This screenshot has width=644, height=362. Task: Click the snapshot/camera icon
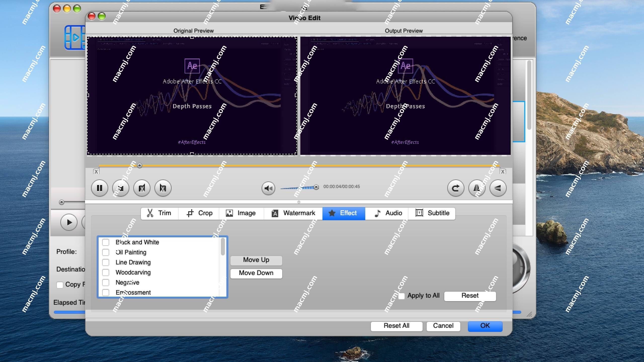tap(121, 188)
